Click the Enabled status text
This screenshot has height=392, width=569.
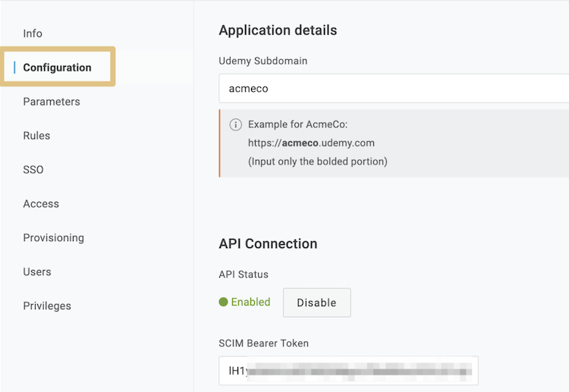(250, 302)
